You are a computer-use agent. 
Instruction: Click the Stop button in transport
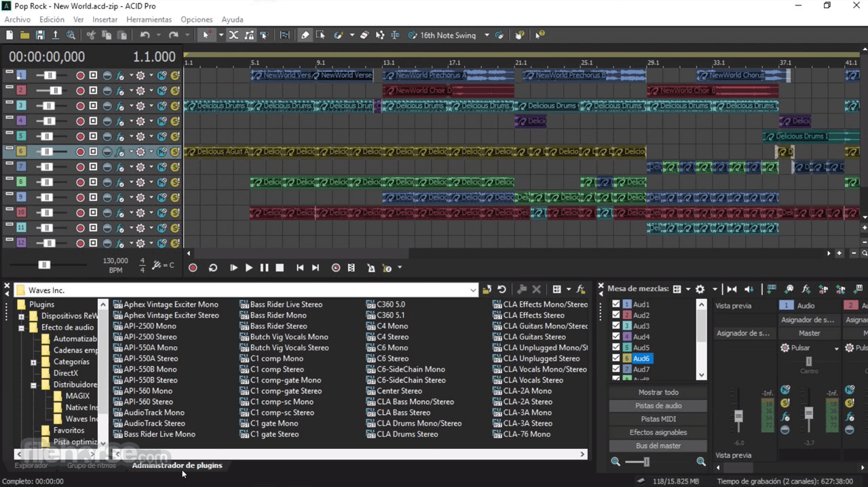280,268
